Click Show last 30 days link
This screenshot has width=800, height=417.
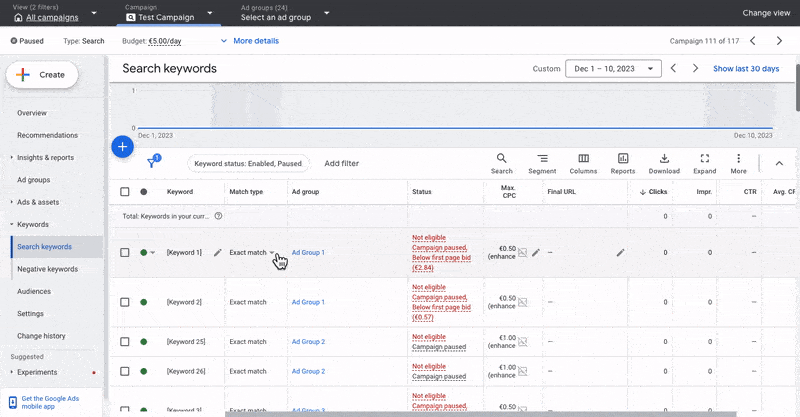coord(745,69)
